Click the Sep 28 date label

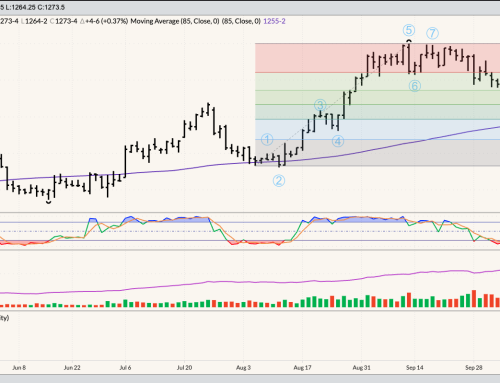coord(474,368)
